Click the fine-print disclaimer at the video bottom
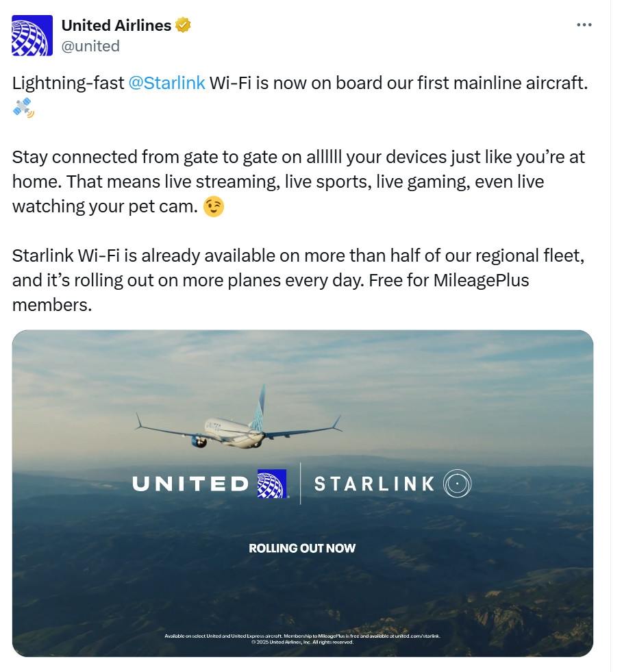622x672 pixels. tap(302, 638)
